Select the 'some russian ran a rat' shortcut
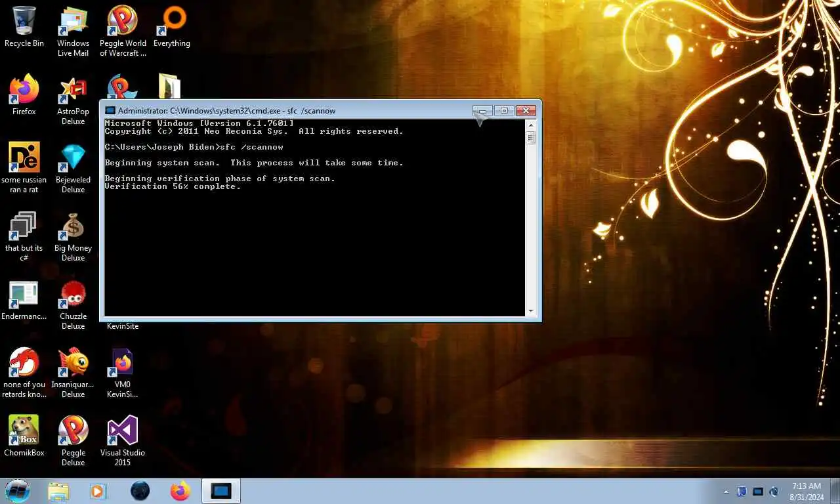840x504 pixels. (24, 168)
